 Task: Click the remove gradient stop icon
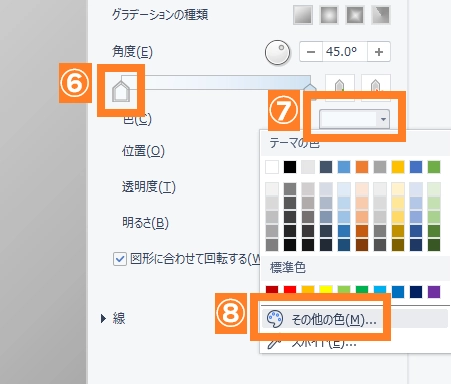click(376, 85)
